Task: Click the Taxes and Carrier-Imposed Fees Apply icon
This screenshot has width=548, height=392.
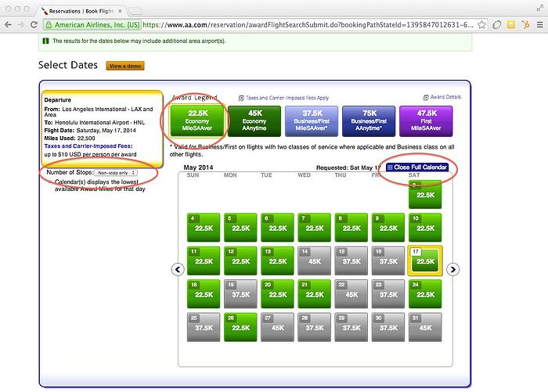Action: [x=241, y=98]
